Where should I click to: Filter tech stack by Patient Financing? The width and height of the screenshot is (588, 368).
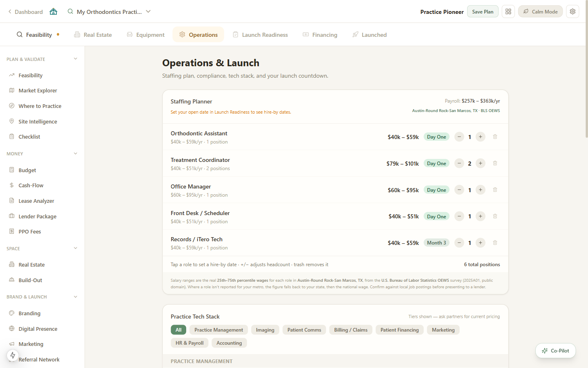(x=399, y=330)
